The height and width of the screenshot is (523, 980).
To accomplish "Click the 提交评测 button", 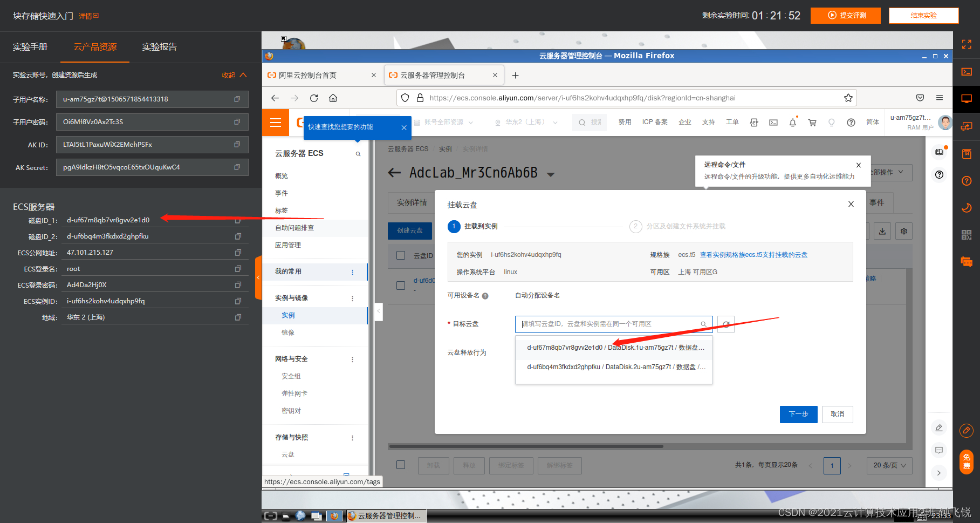I will (846, 16).
